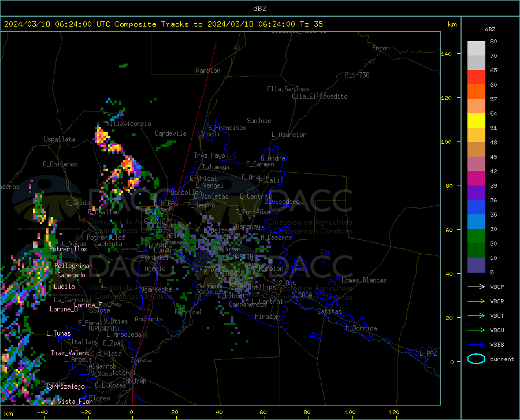Click the S_Francisco map label
The height and width of the screenshot is (420, 520).
227,128
